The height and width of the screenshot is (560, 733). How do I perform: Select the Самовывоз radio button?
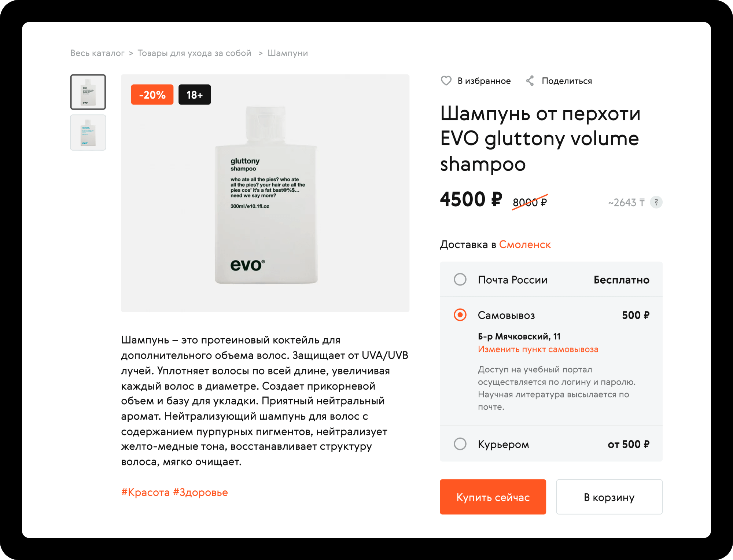click(460, 315)
